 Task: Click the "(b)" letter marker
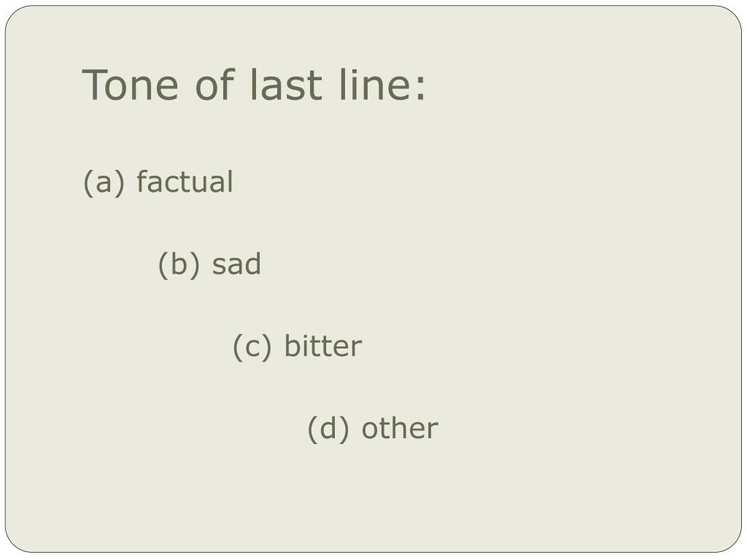tap(179, 265)
